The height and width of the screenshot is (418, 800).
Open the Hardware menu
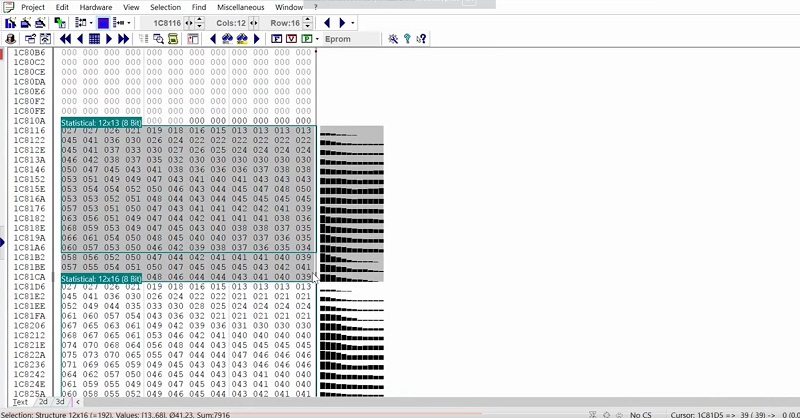pyautogui.click(x=96, y=7)
